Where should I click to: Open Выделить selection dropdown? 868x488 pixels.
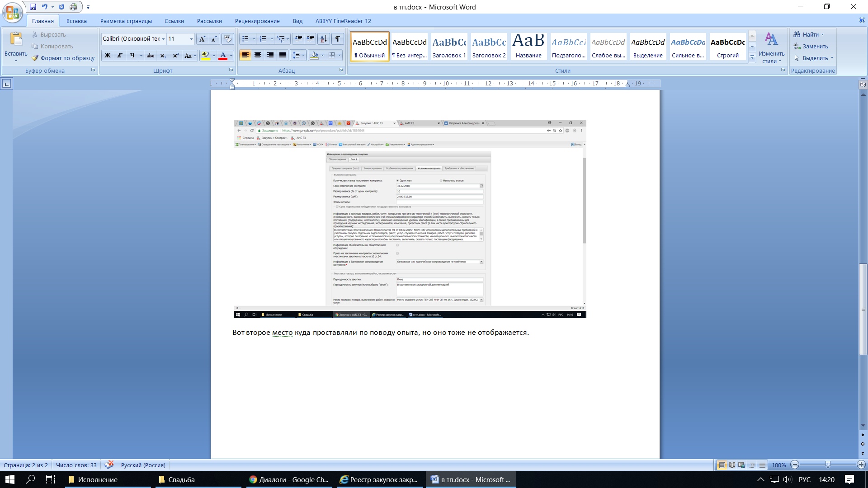pos(813,58)
